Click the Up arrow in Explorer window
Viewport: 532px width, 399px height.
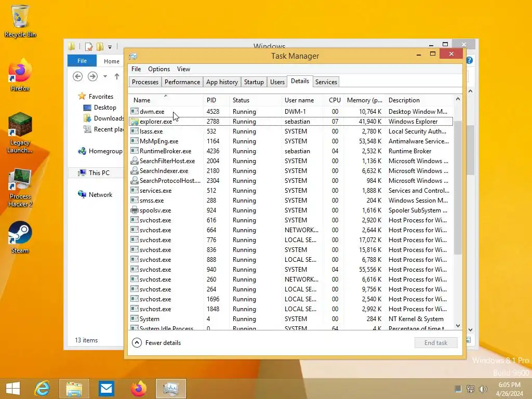[117, 76]
